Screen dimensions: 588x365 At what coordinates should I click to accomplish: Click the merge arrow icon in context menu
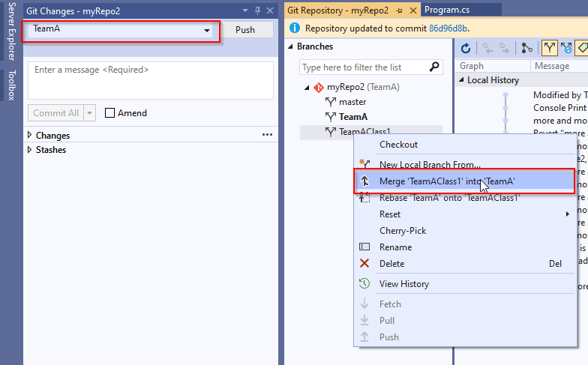coord(364,181)
